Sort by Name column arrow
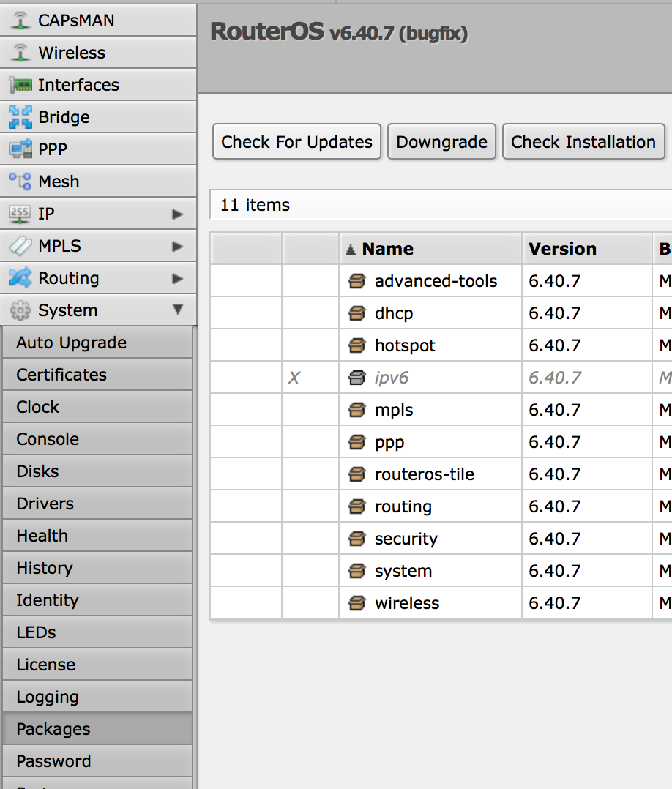 click(351, 250)
